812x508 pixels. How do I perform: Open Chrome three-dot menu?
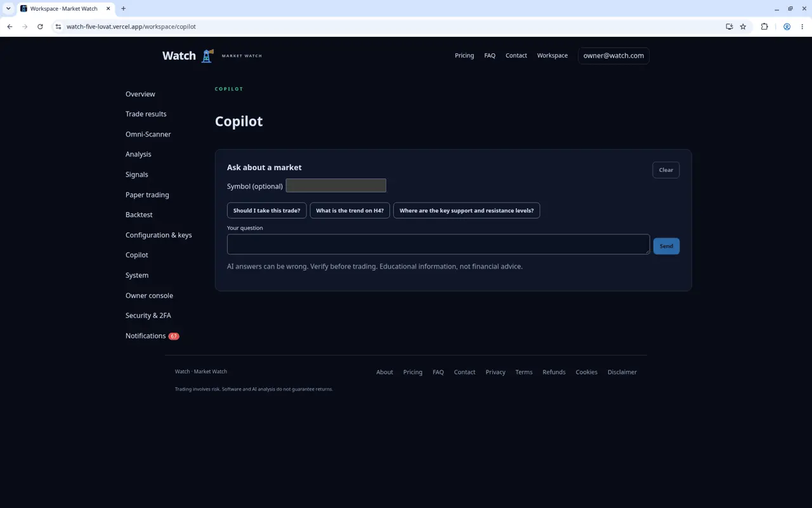pyautogui.click(x=802, y=27)
